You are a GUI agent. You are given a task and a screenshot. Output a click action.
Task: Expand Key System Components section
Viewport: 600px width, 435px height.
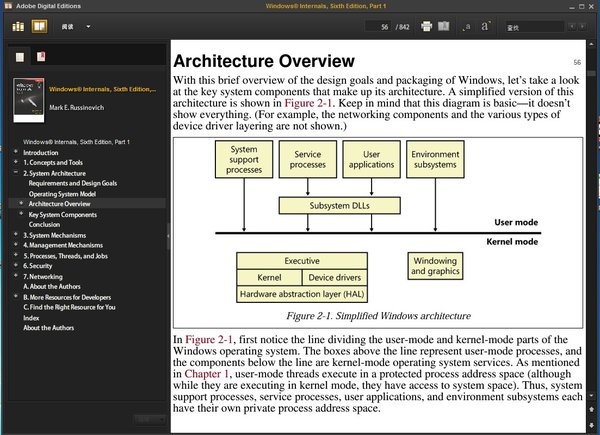click(20, 214)
